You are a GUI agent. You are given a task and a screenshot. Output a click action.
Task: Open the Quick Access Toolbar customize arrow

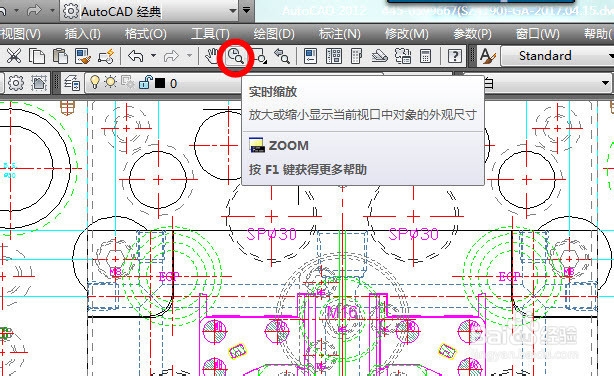pyautogui.click(x=246, y=10)
